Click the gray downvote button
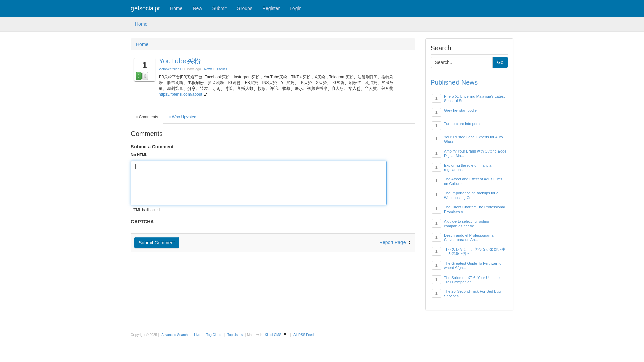 [x=145, y=76]
